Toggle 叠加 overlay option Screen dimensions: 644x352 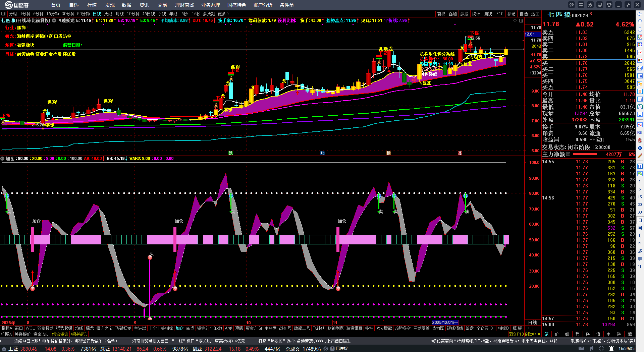(x=453, y=14)
